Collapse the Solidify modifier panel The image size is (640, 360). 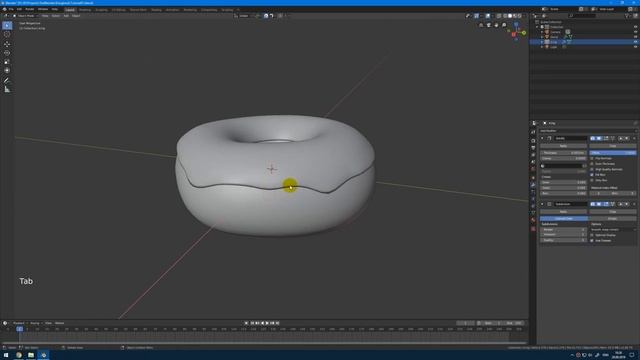(542, 138)
